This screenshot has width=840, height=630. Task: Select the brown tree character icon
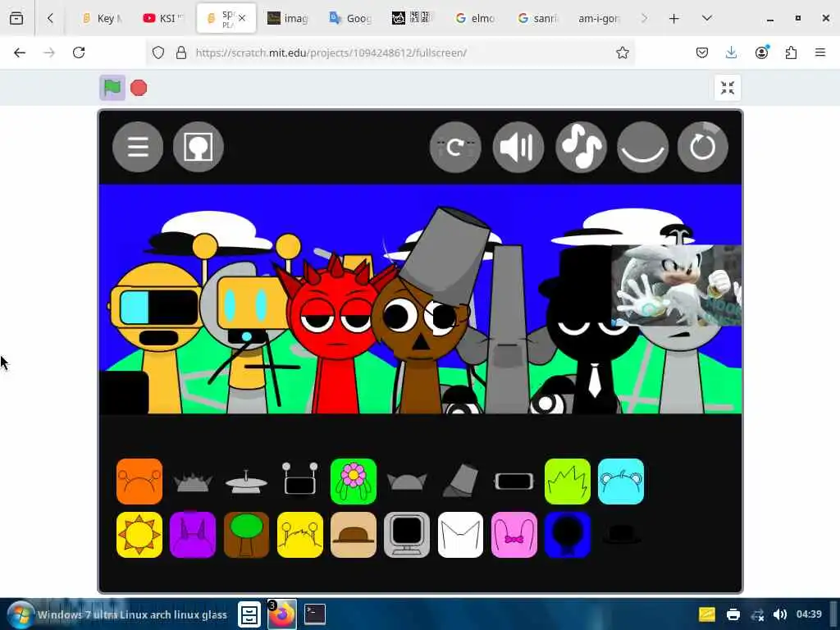click(246, 535)
